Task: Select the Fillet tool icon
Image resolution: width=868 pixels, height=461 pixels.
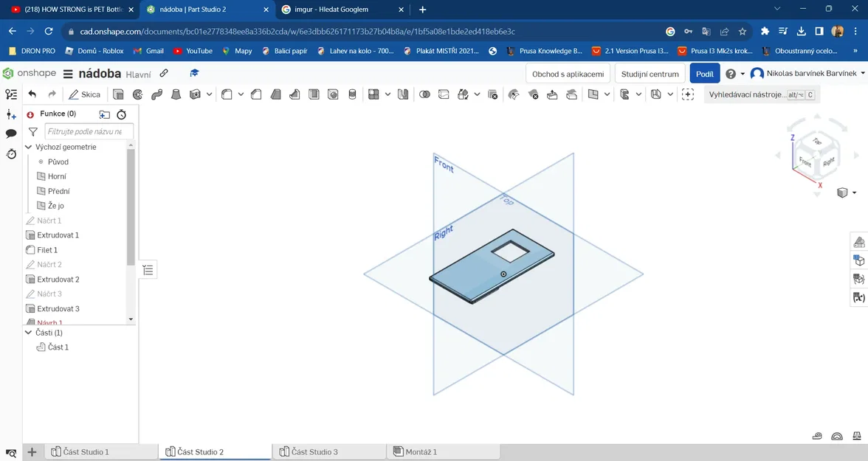Action: [227, 94]
